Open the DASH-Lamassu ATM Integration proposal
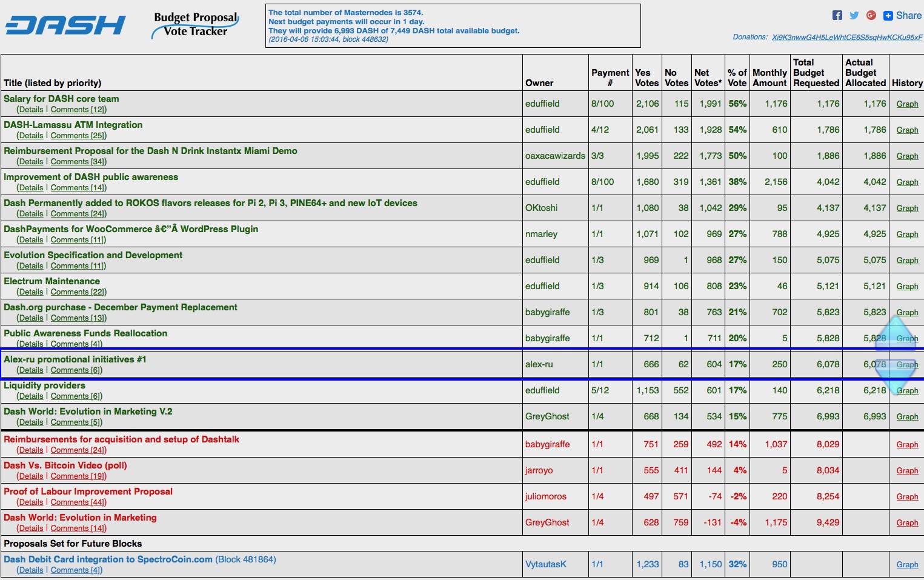Viewport: 924px width, 580px height. (x=73, y=125)
